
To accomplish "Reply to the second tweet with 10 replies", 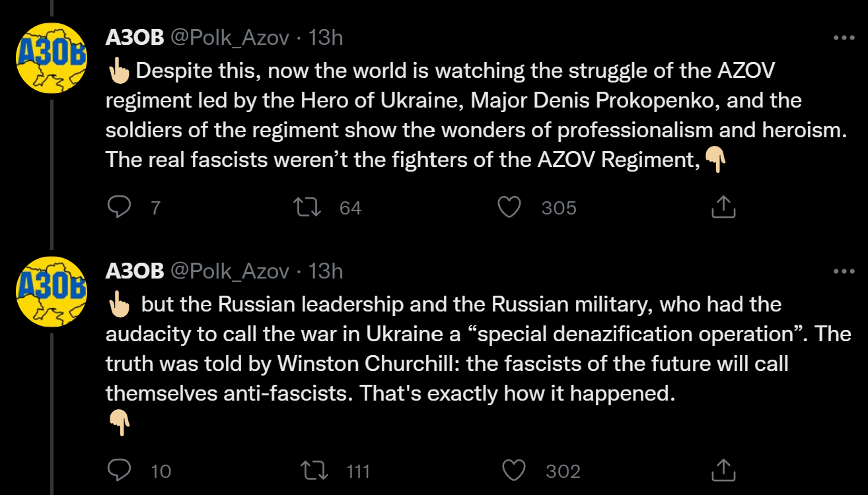I will (x=119, y=471).
